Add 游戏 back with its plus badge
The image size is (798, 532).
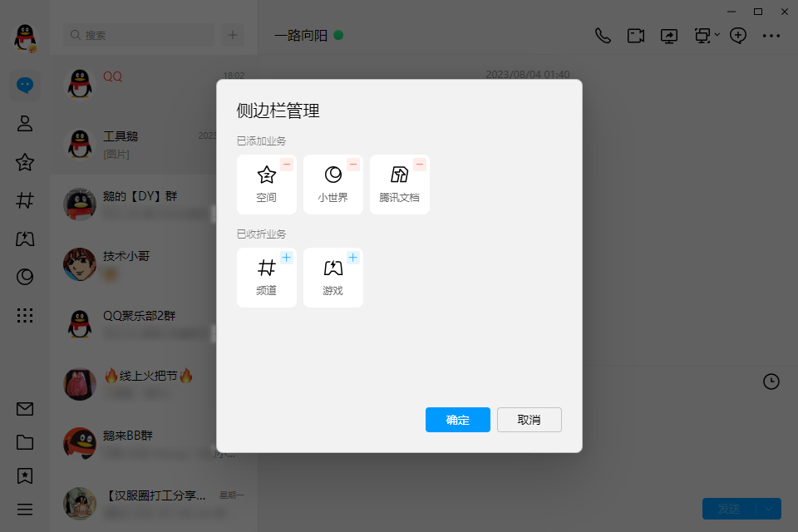tap(353, 258)
